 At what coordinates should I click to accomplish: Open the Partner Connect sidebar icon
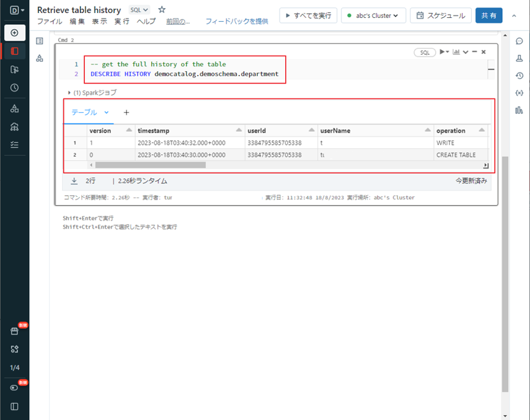tap(14, 349)
